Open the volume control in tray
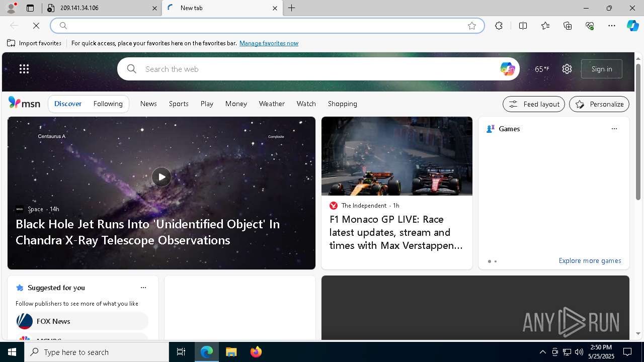644x362 pixels. point(579,352)
